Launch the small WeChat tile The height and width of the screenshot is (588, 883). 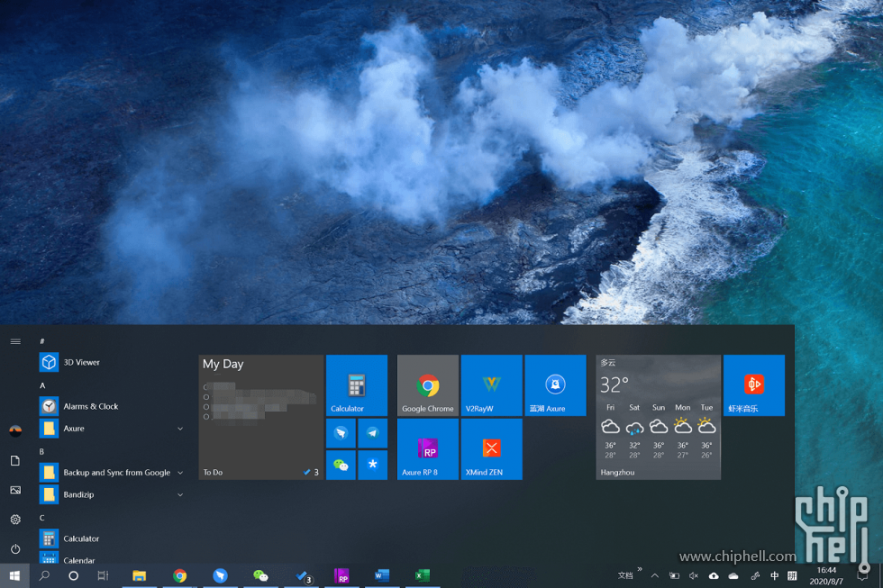341,465
